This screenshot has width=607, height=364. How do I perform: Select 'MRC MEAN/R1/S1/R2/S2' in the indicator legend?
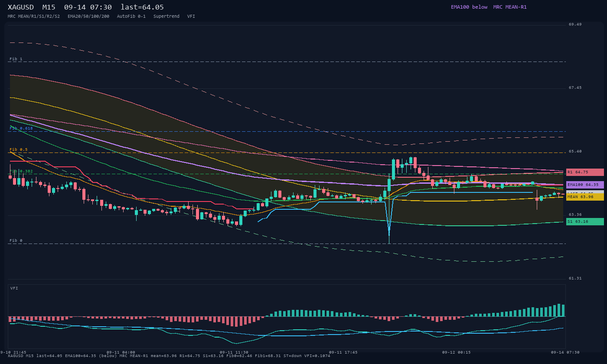pos(34,16)
